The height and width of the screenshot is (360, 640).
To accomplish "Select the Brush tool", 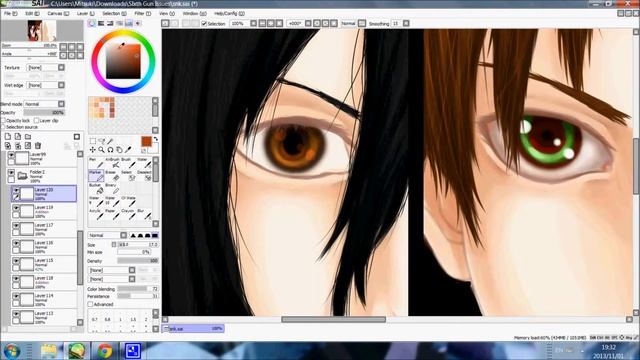I will pos(128,162).
